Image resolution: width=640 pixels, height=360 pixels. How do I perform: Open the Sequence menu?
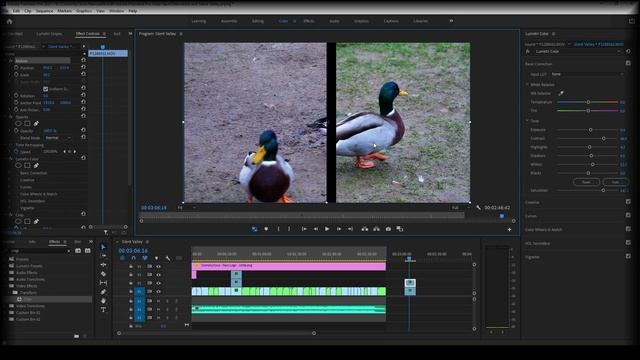click(x=44, y=11)
